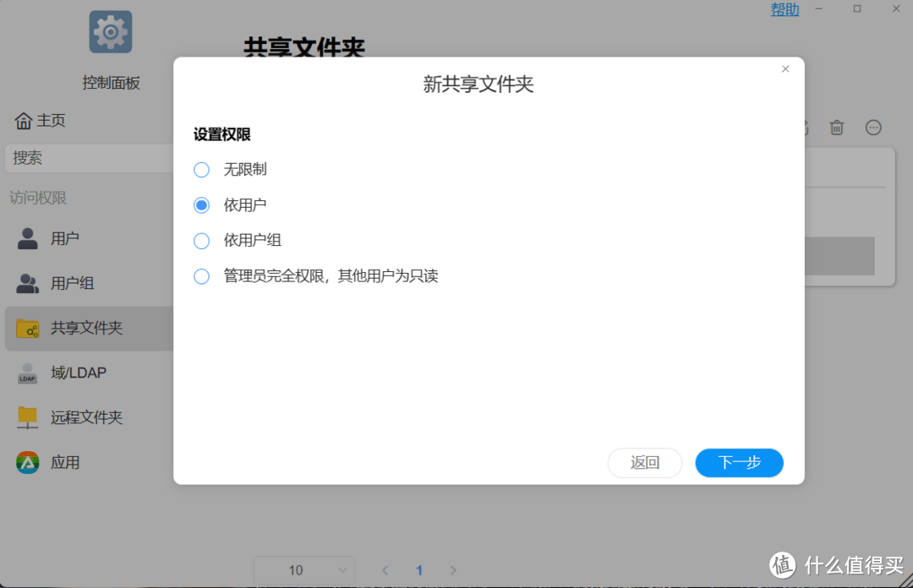Click the trash delete icon in toolbar

pyautogui.click(x=837, y=128)
